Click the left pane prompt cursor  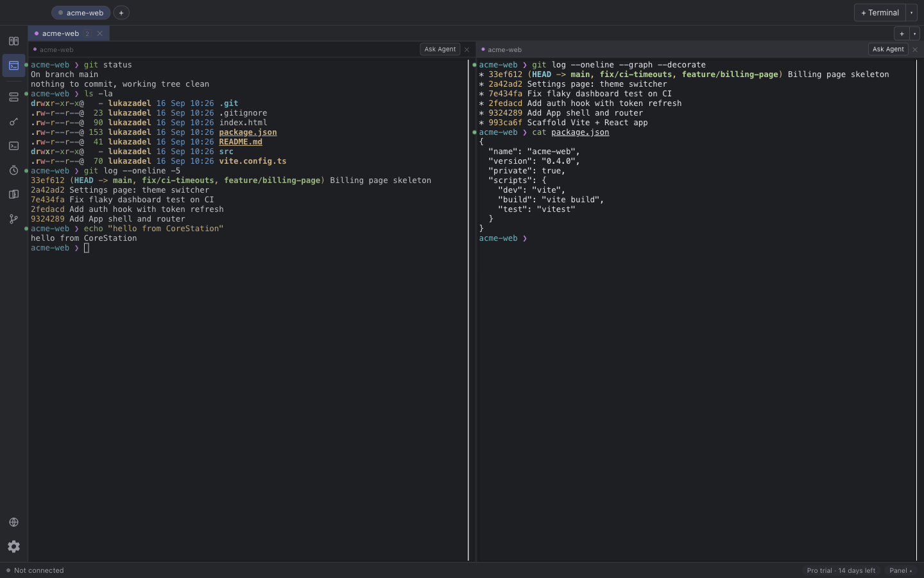[87, 248]
